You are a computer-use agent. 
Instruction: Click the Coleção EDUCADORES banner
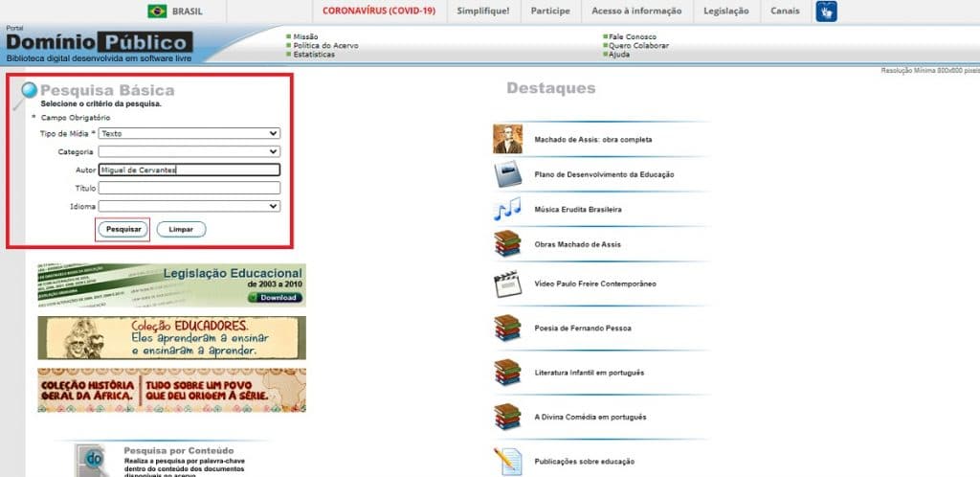(172, 337)
